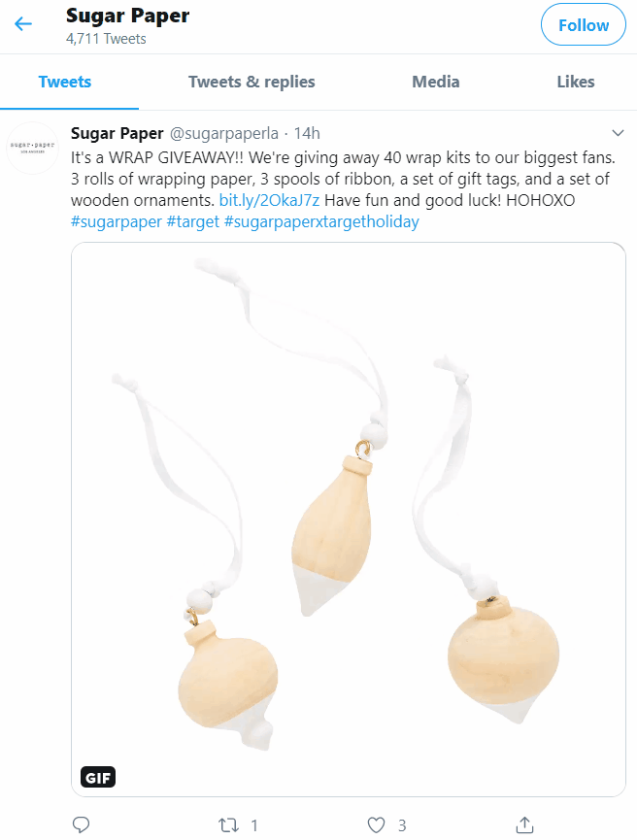The image size is (637, 840).
Task: Open the Media tab
Action: pos(436,82)
